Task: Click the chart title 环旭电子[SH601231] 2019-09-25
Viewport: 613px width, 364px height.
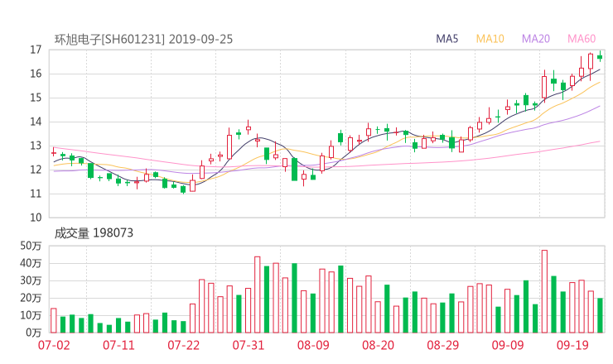Action: tap(143, 39)
